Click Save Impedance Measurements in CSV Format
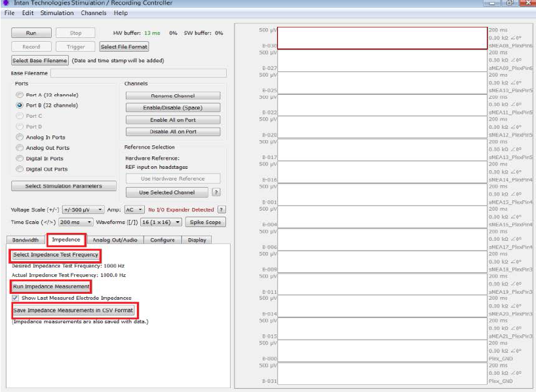The image size is (536, 392). pos(73,310)
